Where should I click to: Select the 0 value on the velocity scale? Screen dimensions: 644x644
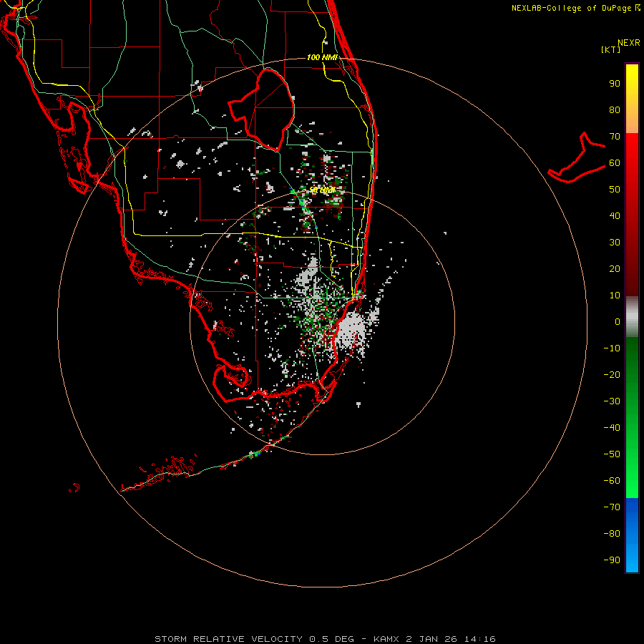click(618, 321)
